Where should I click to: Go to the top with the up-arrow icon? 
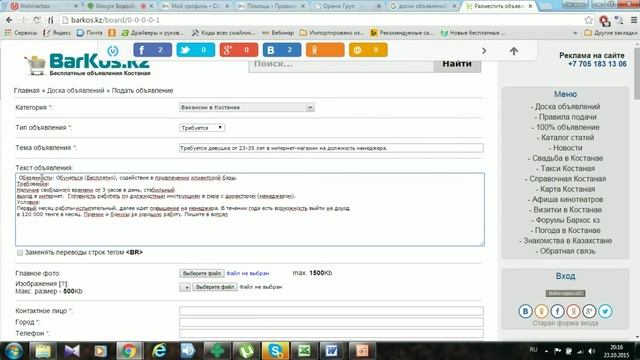(x=513, y=51)
